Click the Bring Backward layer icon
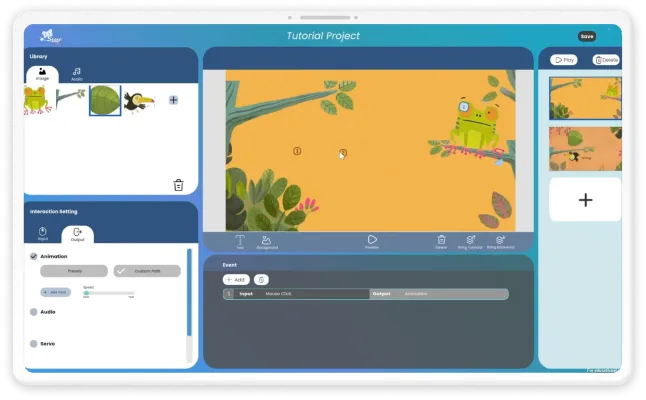The width and height of the screenshot is (646, 400). click(500, 241)
